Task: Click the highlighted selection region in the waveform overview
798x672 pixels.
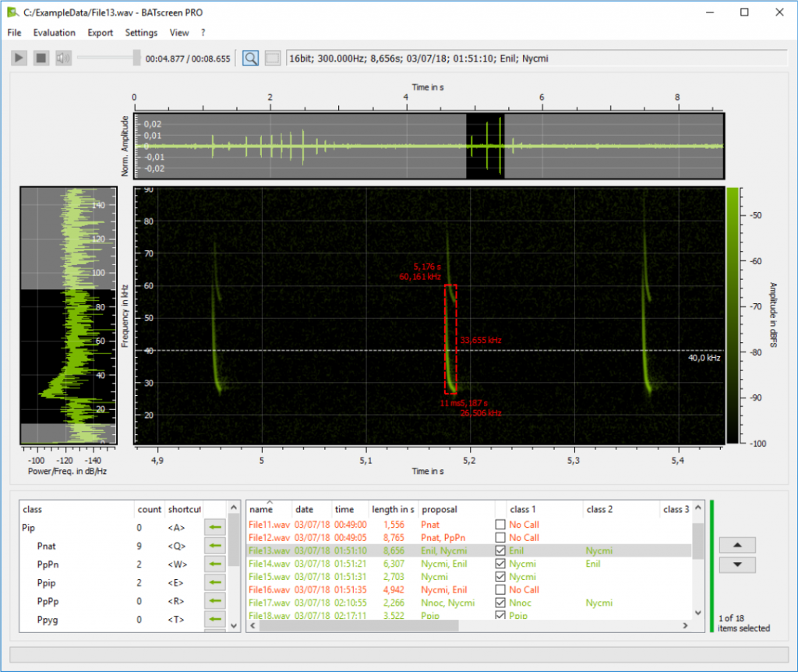Action: pyautogui.click(x=485, y=146)
